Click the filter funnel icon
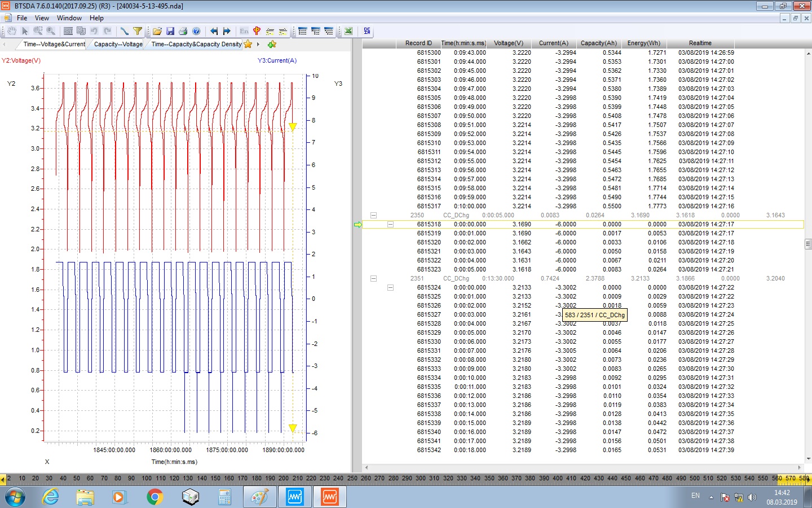 coord(138,31)
